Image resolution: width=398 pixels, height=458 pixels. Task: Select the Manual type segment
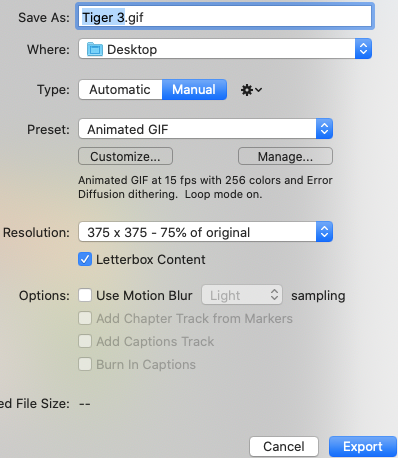click(x=194, y=89)
